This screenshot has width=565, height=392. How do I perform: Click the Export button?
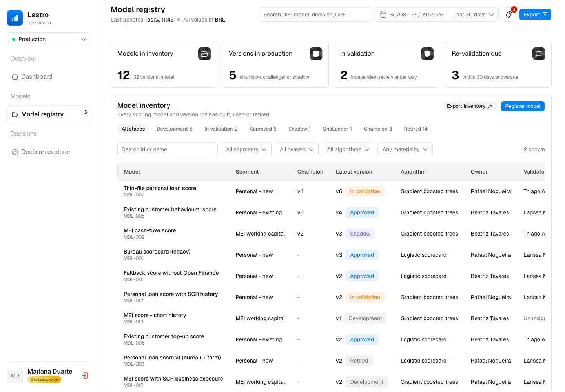click(535, 15)
